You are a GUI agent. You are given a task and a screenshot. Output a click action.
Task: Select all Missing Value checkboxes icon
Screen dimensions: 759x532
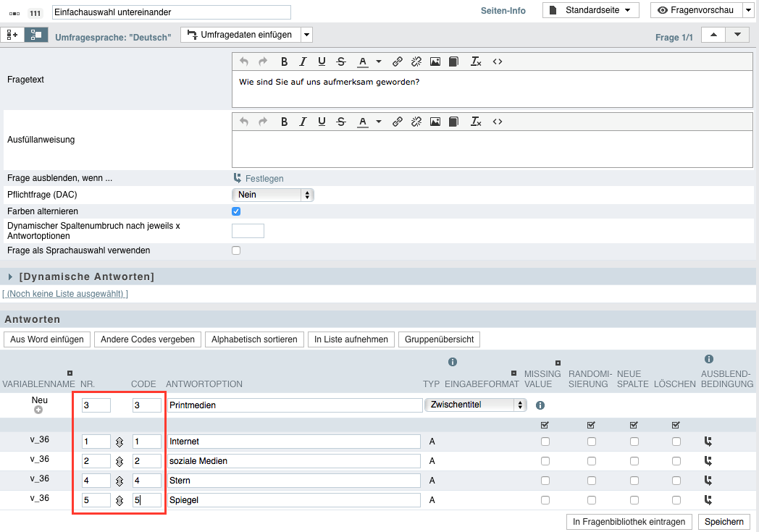(545, 425)
